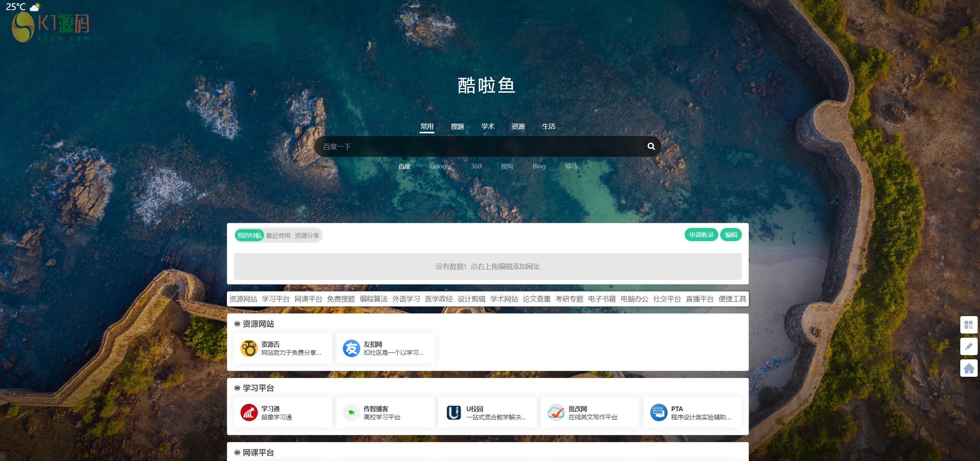
Task: Open the QR code icon on right sidebar
Action: [x=968, y=325]
